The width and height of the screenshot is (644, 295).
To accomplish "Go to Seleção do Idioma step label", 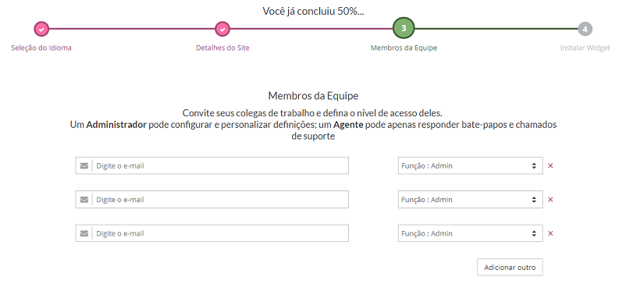I will point(41,48).
